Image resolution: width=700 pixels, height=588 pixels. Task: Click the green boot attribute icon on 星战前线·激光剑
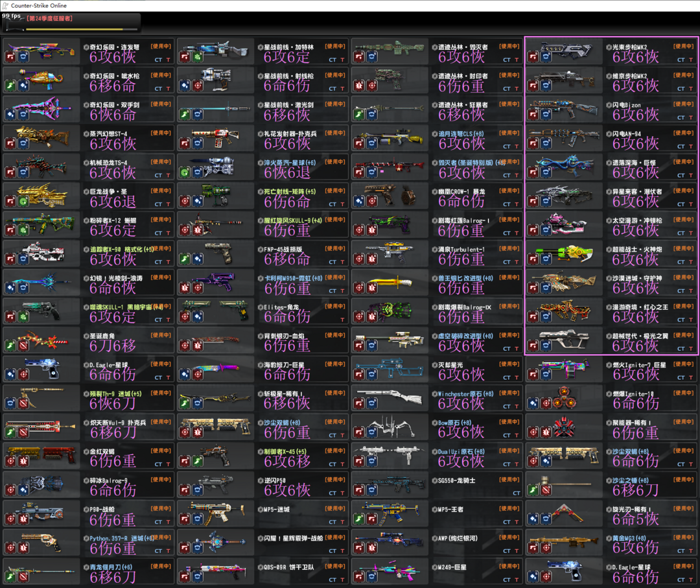185,115
